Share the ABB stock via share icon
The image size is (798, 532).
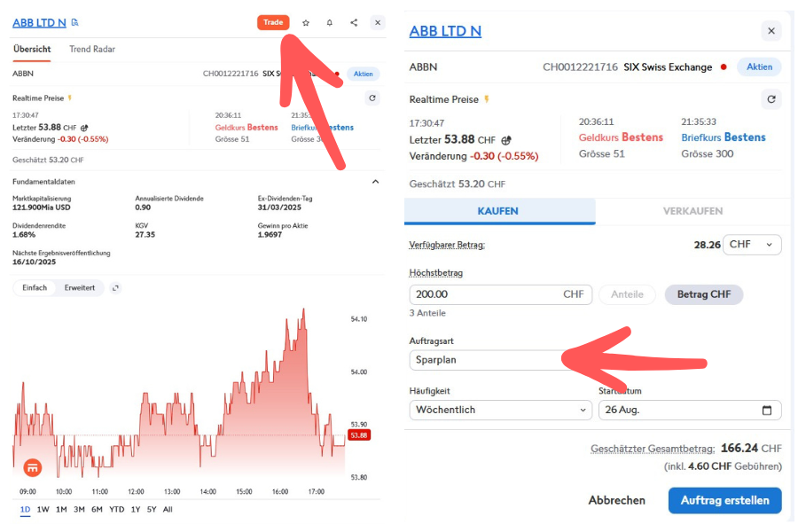click(354, 22)
